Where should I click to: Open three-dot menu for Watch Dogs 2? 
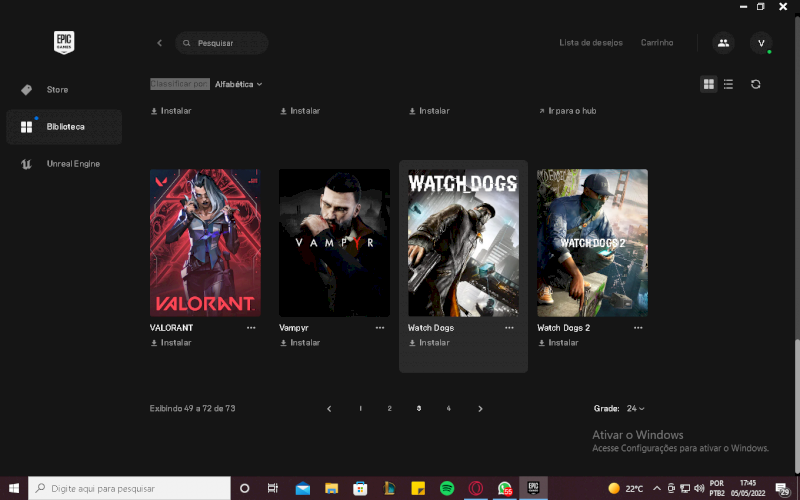click(638, 328)
